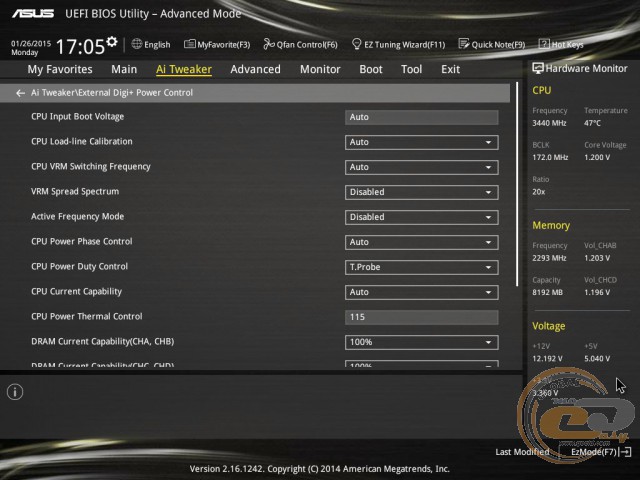The width and height of the screenshot is (640, 480).
Task: Open VRM Spread Spectrum dropdown
Action: [x=422, y=192]
